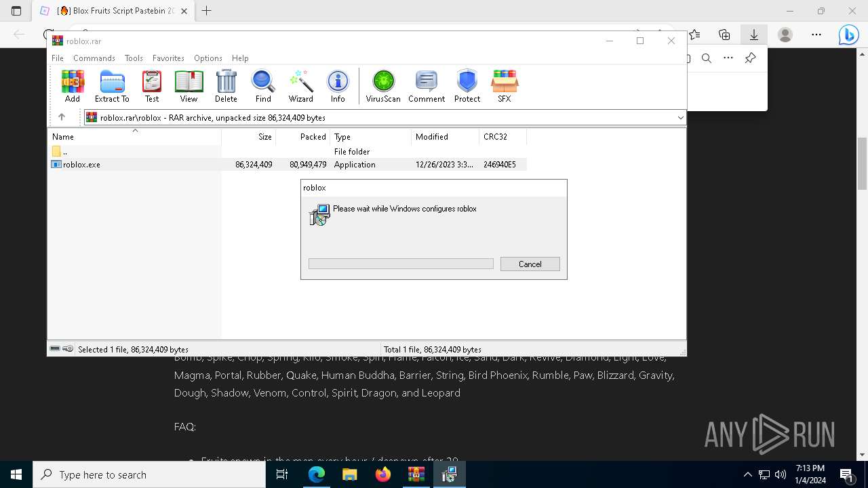Viewport: 868px width, 488px height.
Task: Sort by the Packed column header
Action: [x=303, y=137]
